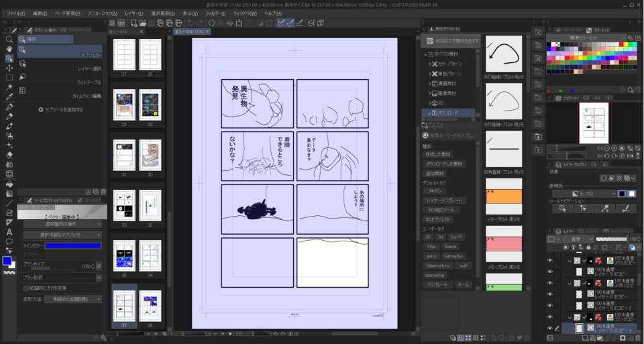The width and height of the screenshot is (644, 344).
Task: Click pen icon in tool navigation row
Action: pos(626,209)
